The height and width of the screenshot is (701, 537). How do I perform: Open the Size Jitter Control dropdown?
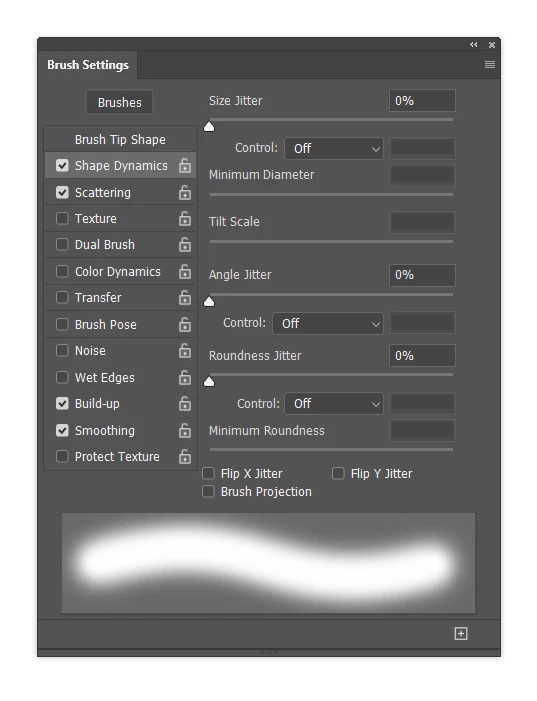pyautogui.click(x=334, y=148)
